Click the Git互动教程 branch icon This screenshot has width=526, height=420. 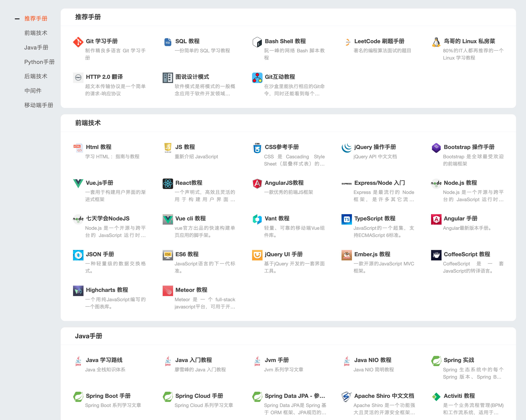(257, 78)
